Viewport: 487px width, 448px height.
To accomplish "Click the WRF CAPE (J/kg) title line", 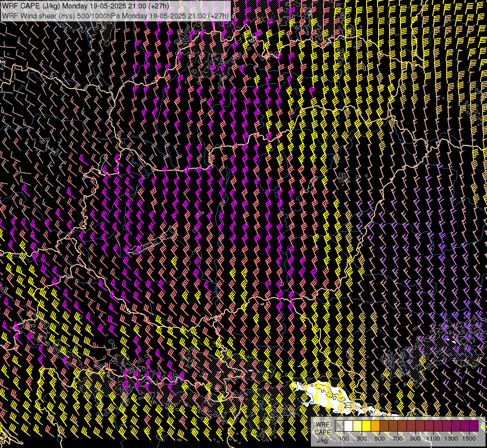I will pos(86,6).
